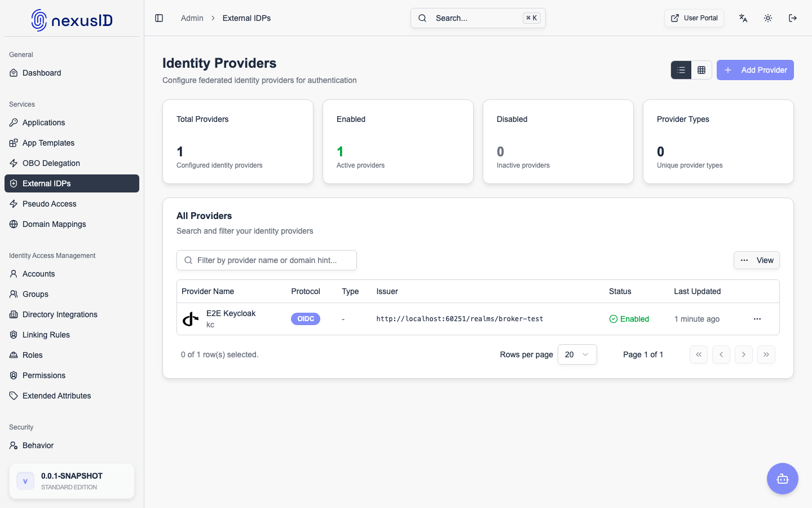Open Roles page
This screenshot has width=812, height=508.
pyautogui.click(x=72, y=355)
